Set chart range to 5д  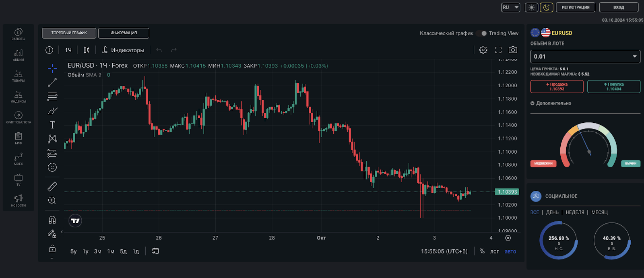click(x=124, y=251)
